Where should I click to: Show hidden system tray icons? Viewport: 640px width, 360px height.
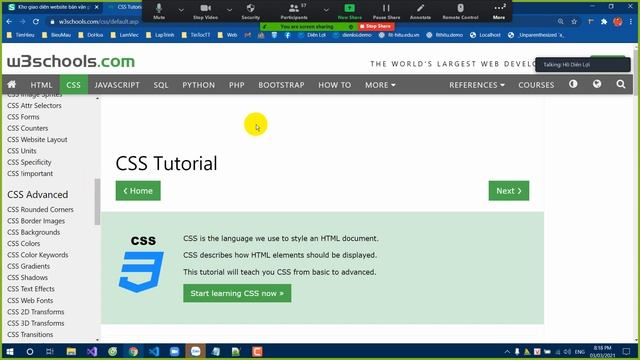(x=507, y=351)
